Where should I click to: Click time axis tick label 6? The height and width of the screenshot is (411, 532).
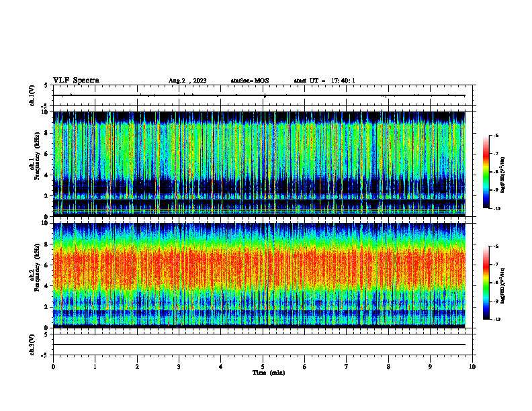pyautogui.click(x=305, y=367)
